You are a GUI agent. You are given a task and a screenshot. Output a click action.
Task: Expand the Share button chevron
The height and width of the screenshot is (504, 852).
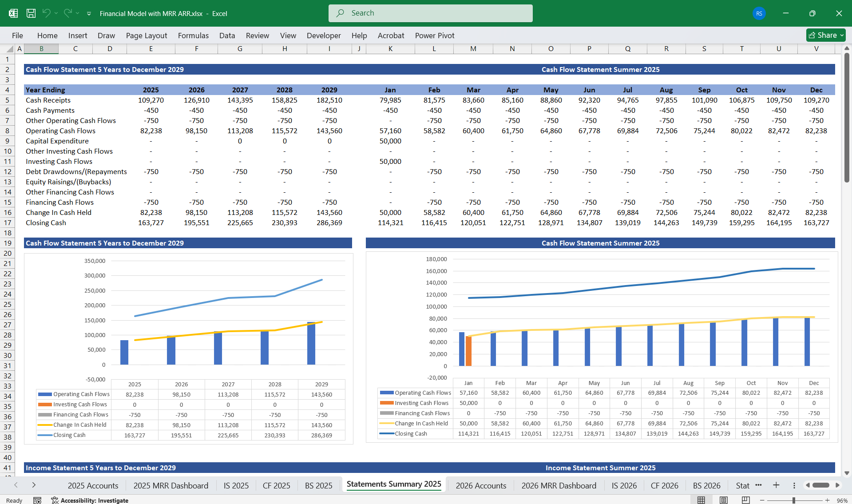[x=842, y=35]
